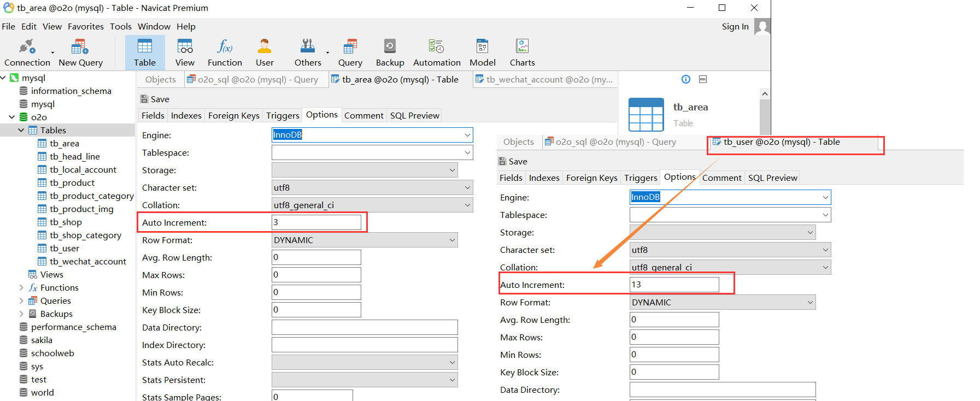Select tb_shop in the table tree
The height and width of the screenshot is (401, 980).
[66, 222]
